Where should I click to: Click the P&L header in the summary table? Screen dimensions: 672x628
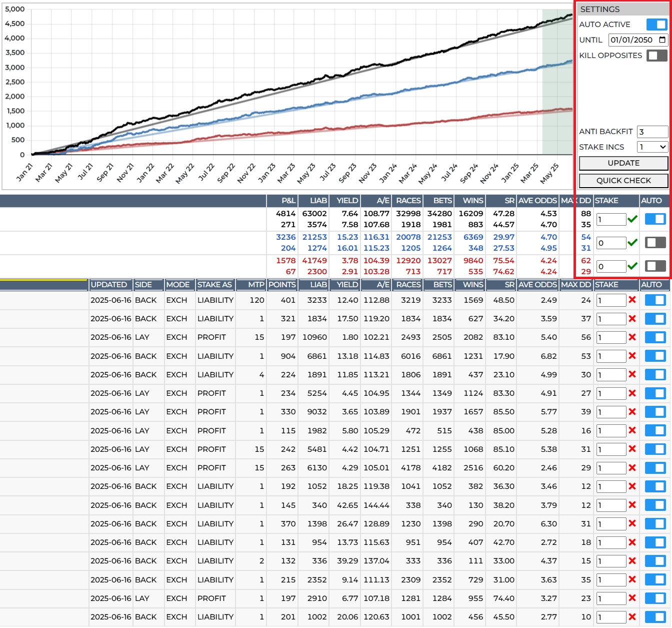click(x=282, y=201)
